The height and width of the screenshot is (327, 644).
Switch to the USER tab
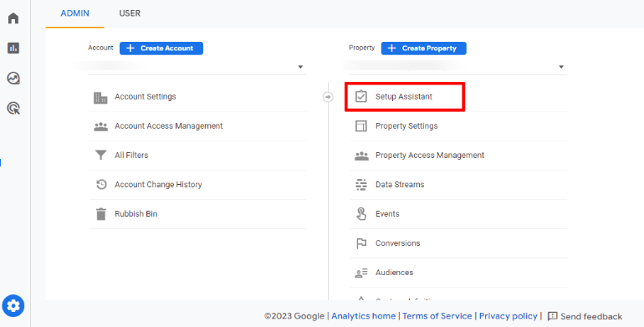coord(130,13)
